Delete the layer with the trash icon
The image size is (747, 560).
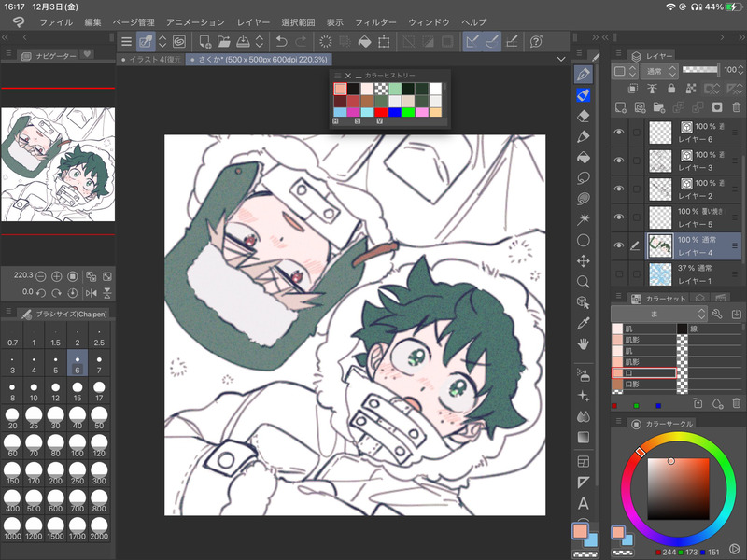point(736,107)
